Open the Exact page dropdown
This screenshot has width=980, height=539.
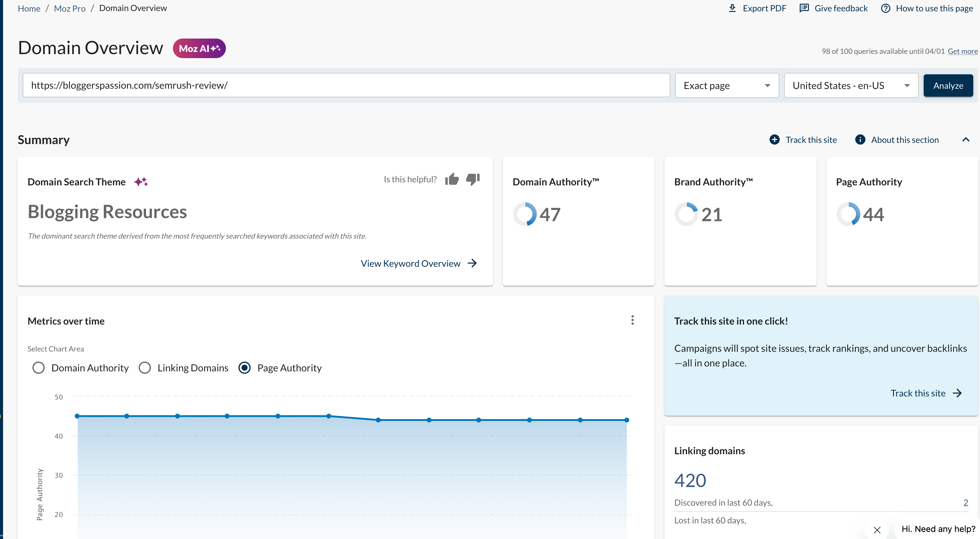pyautogui.click(x=726, y=85)
